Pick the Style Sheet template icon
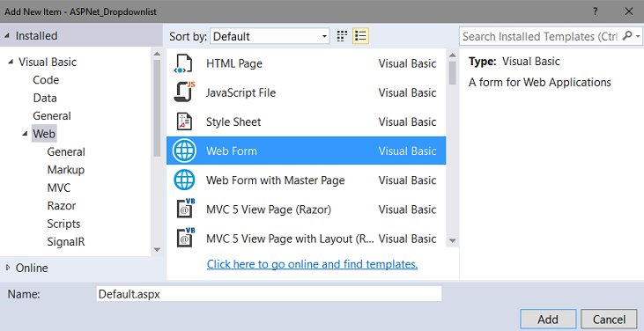644x331 pixels. [x=184, y=121]
